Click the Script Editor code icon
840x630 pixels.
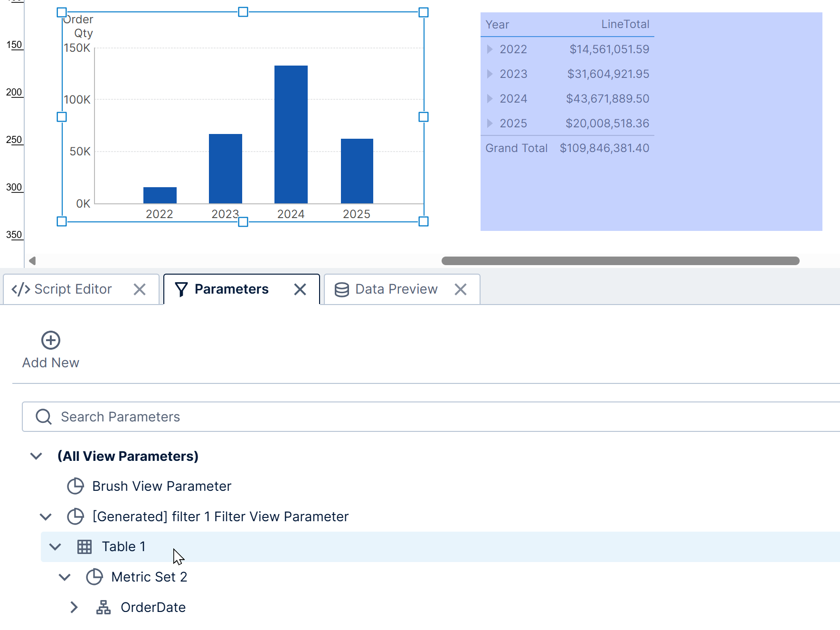[x=21, y=289]
